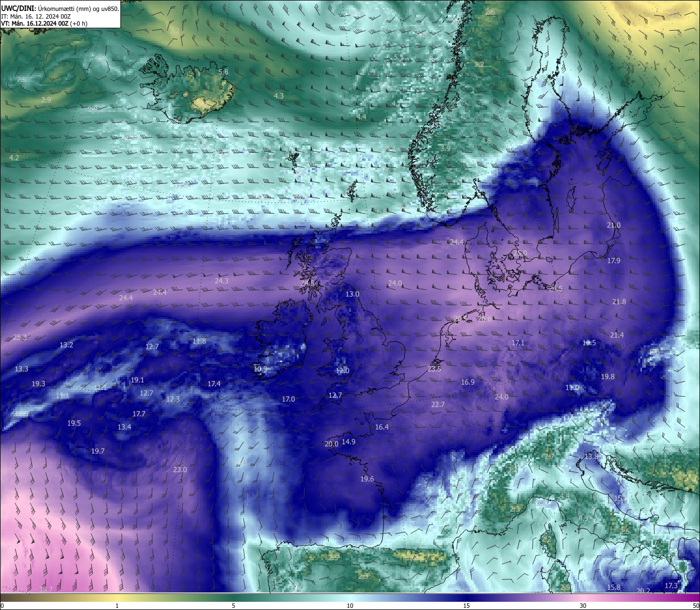The height and width of the screenshot is (610, 700).
Task: Click the map value "20.2"
Action: pyautogui.click(x=644, y=591)
